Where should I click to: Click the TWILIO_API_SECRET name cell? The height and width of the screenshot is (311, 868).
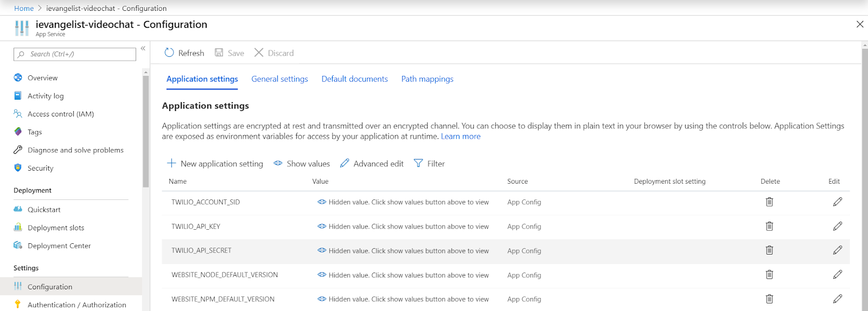(201, 250)
